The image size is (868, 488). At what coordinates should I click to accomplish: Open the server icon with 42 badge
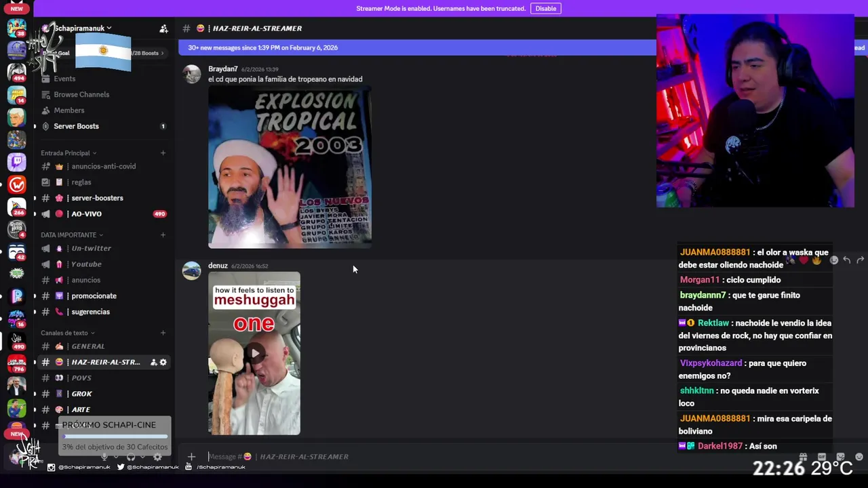tap(16, 251)
